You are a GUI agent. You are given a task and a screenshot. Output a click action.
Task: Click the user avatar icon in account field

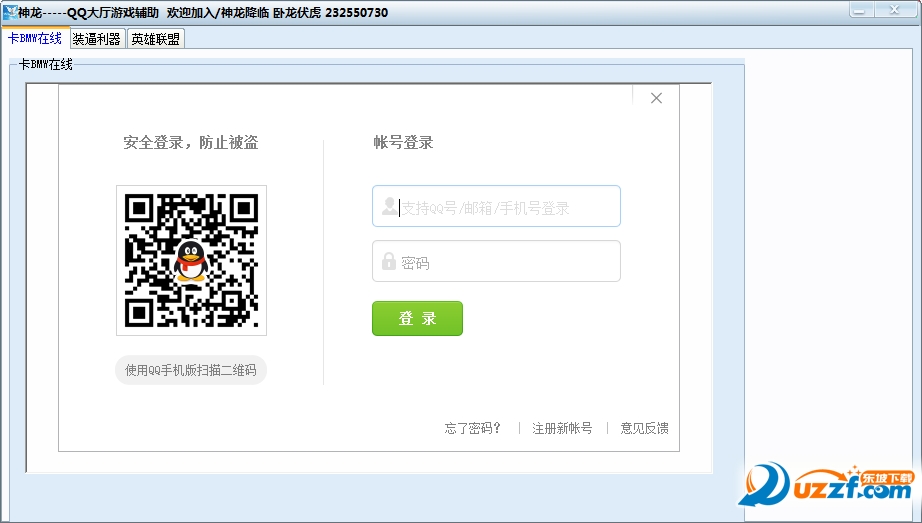[x=389, y=206]
